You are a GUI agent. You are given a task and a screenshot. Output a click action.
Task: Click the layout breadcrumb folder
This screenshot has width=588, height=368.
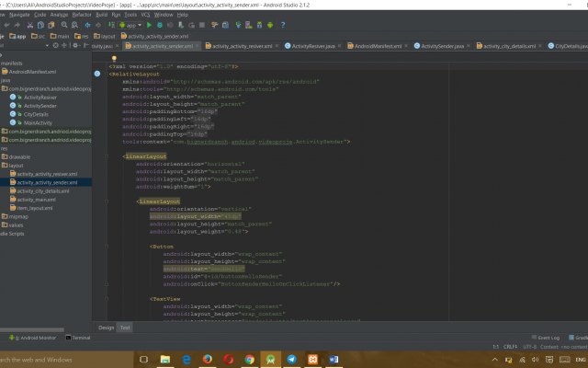click(x=105, y=36)
